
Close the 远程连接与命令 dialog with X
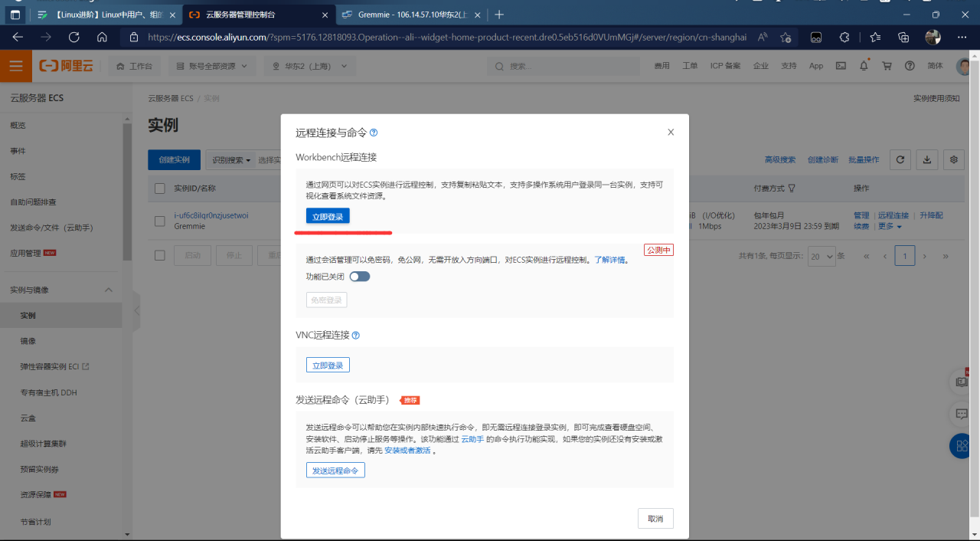671,132
